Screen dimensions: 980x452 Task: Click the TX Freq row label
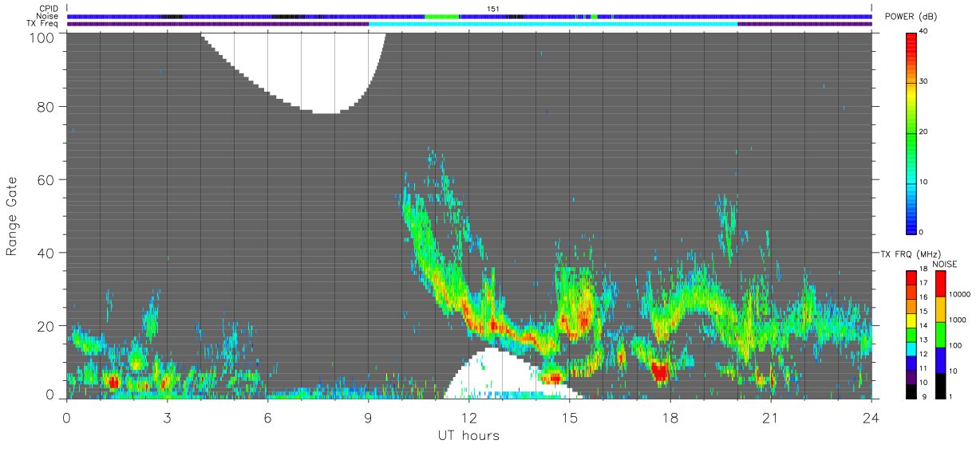(x=43, y=23)
